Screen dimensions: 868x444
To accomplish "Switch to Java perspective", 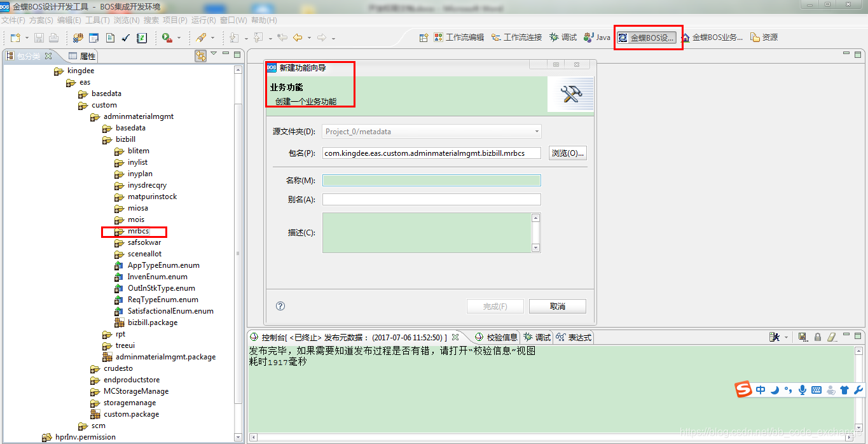I will point(597,38).
